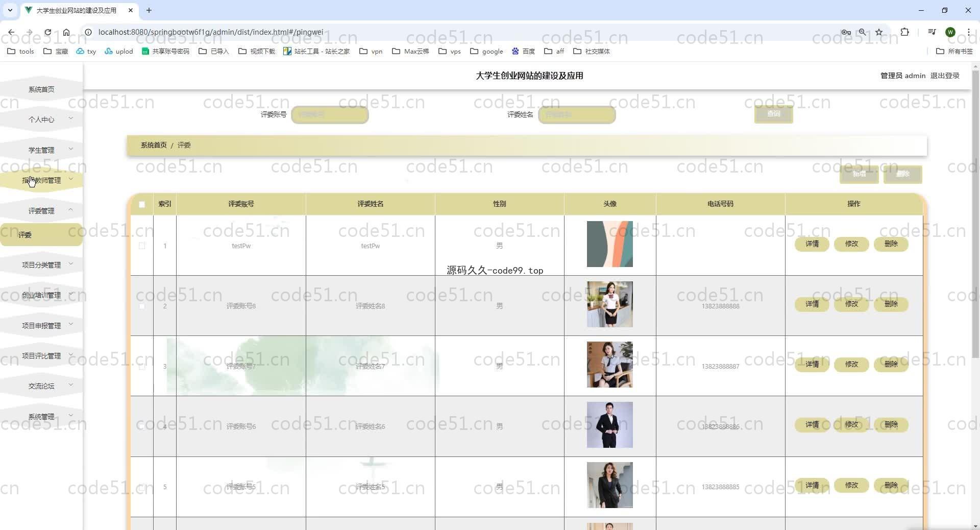Open the media control icon in the toolbar
Image resolution: width=980 pixels, height=530 pixels.
932,32
